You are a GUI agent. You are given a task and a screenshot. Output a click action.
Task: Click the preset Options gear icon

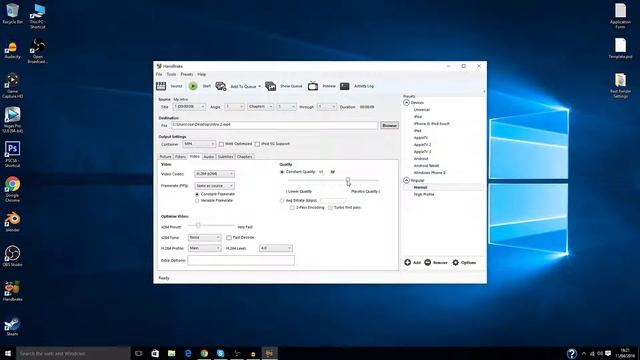tap(456, 262)
